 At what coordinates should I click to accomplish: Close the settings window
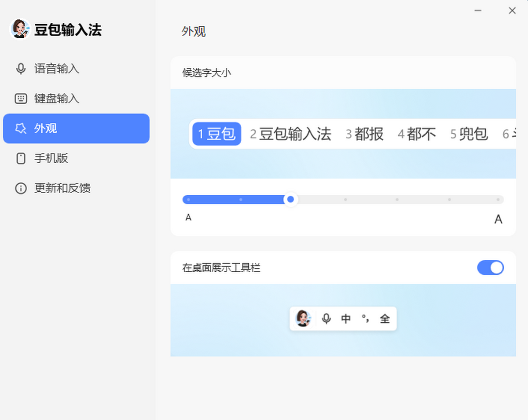pyautogui.click(x=512, y=11)
